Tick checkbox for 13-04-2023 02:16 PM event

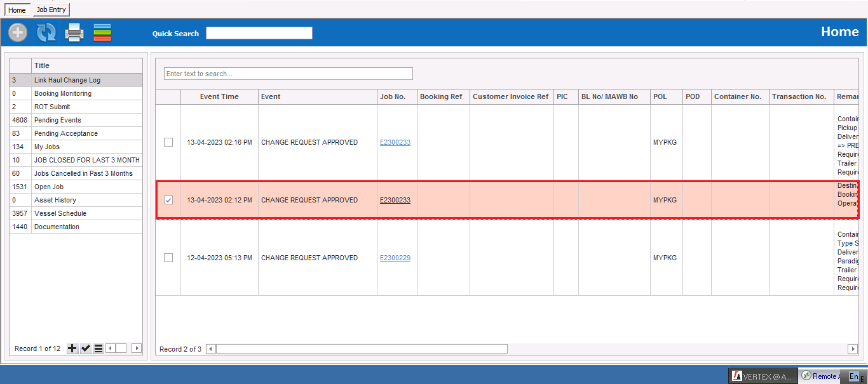[168, 142]
